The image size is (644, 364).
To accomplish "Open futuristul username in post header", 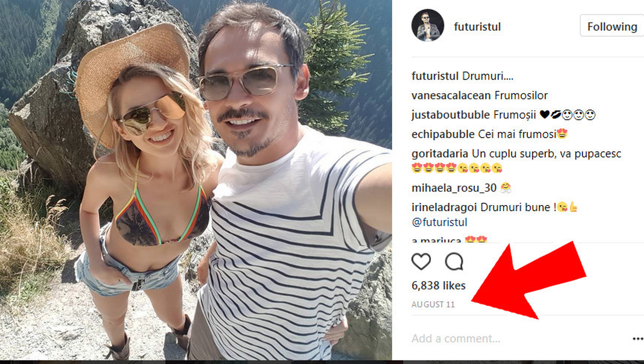I will [x=477, y=27].
